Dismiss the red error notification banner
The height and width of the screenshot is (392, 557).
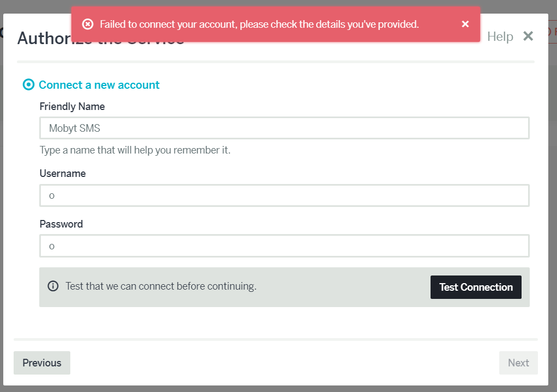coord(465,24)
